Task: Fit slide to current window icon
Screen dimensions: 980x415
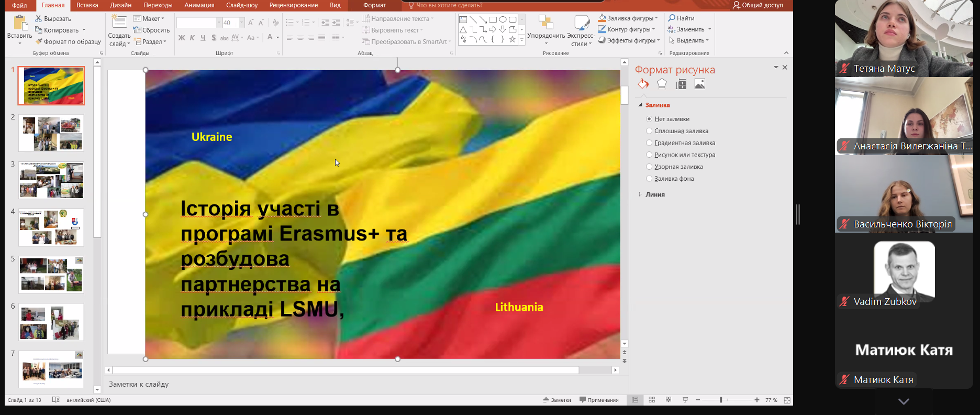Action: 787,400
